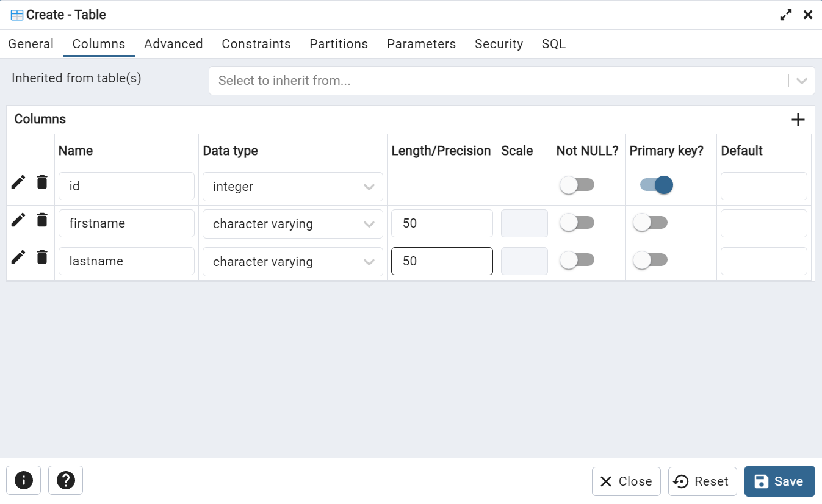Click the edit pencil for lastname row
This screenshot has width=822, height=504.
[x=18, y=257]
